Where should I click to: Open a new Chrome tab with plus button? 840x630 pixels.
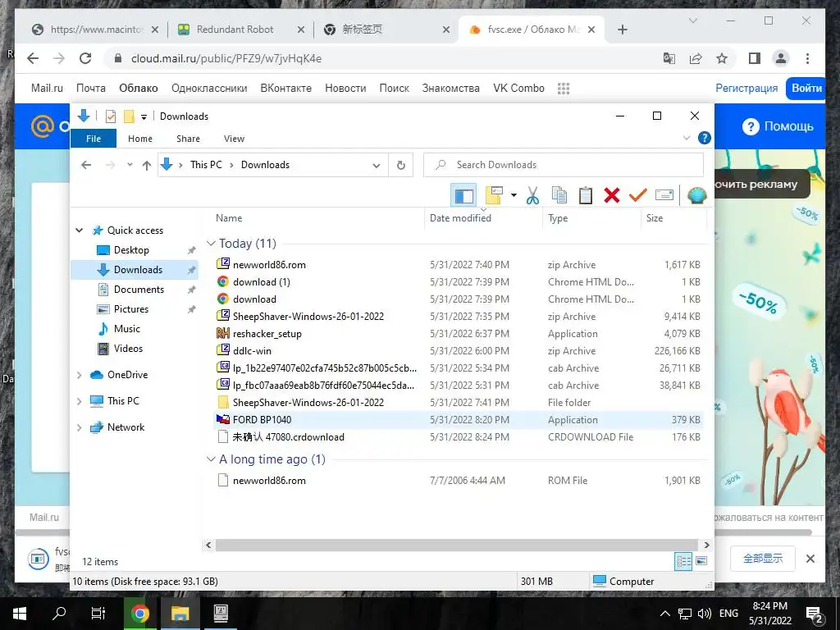click(623, 30)
